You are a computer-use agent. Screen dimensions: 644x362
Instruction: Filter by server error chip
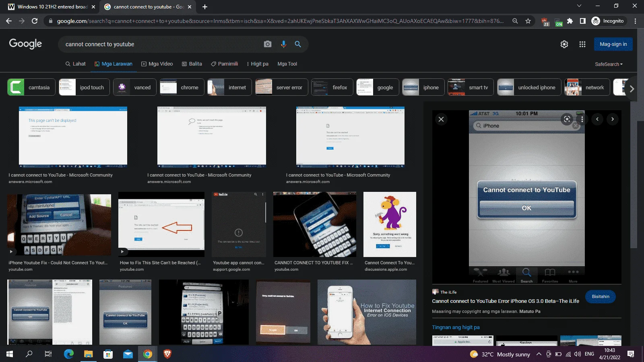coord(282,87)
